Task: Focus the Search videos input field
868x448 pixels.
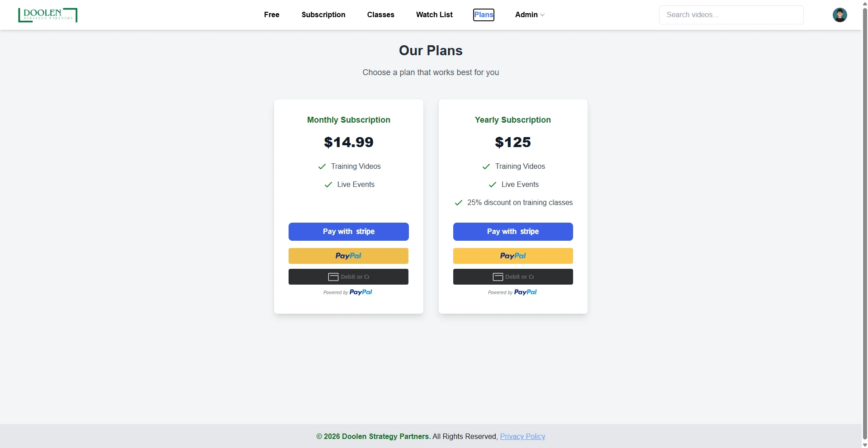Action: (731, 15)
